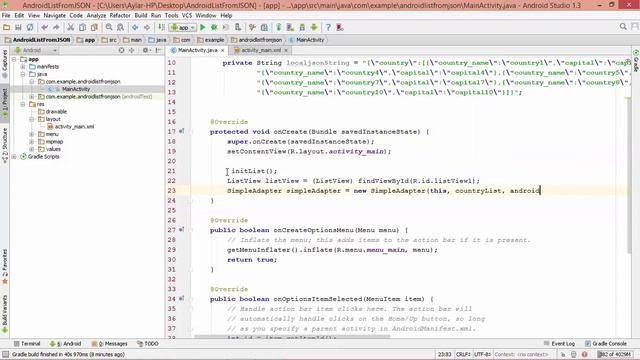
Task: Select the drawable folder in tree
Action: (x=56, y=111)
